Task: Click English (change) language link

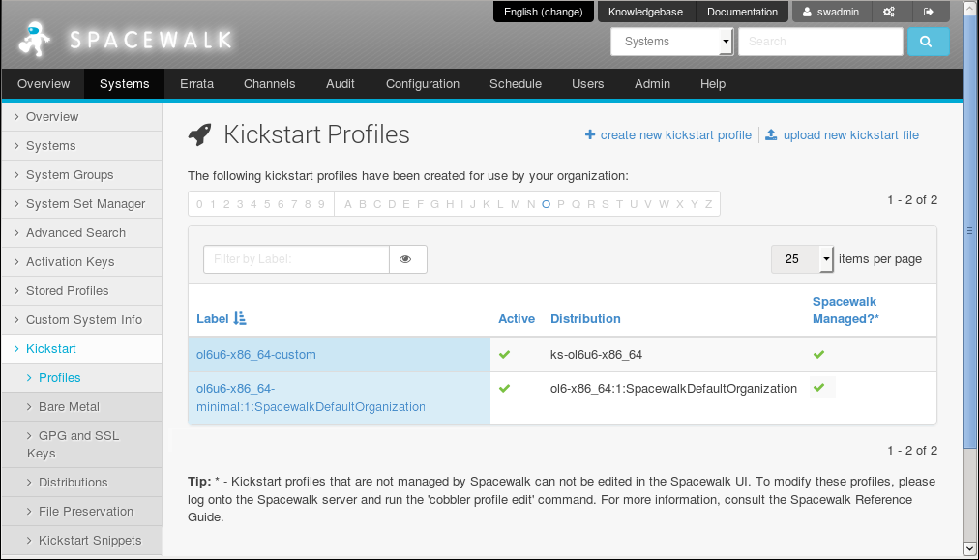Action: click(x=544, y=12)
